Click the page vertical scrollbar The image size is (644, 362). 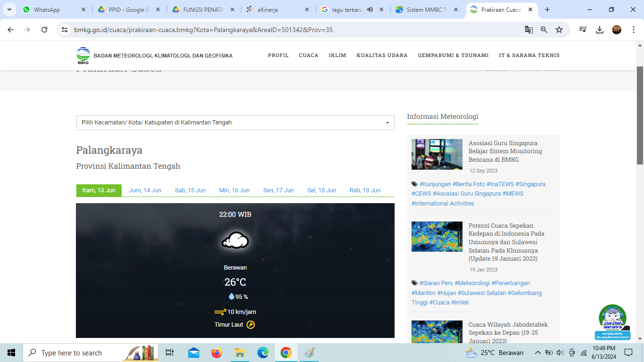(640, 115)
